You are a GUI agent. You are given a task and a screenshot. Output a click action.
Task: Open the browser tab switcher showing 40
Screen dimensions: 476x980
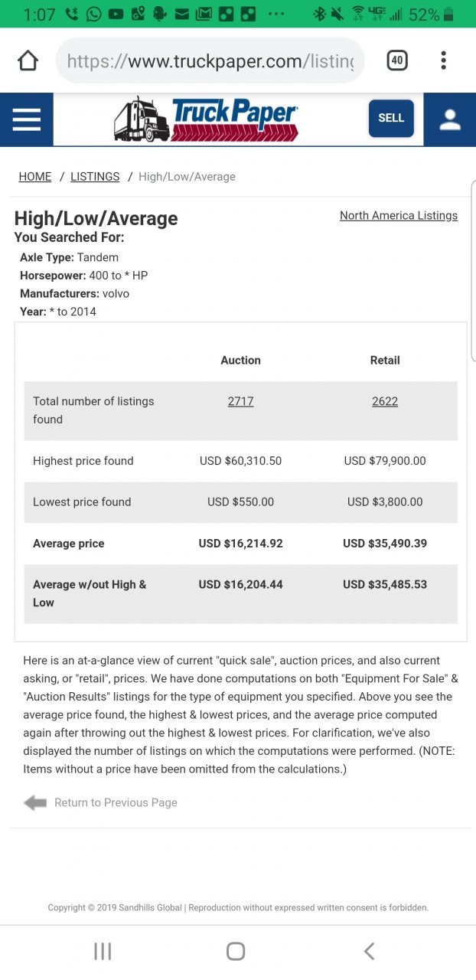coord(397,60)
